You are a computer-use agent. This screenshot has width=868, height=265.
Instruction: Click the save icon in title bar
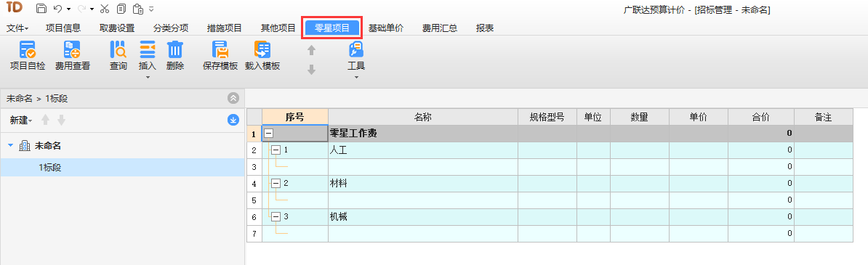pos(41,9)
